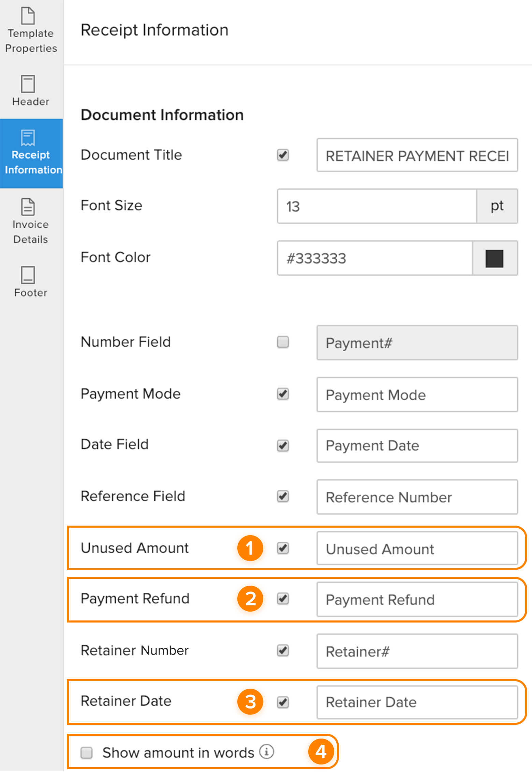The image size is (532, 772).
Task: Uncheck the Document Title checkbox
Action: (x=283, y=155)
